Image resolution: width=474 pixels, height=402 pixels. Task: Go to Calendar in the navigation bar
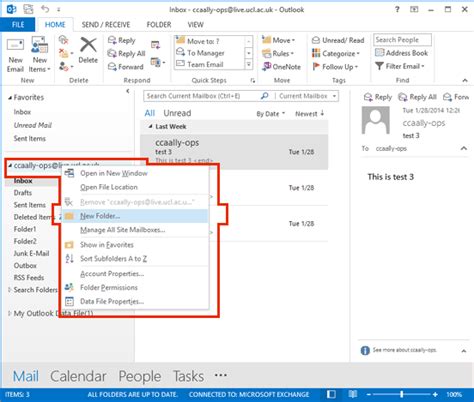click(78, 376)
